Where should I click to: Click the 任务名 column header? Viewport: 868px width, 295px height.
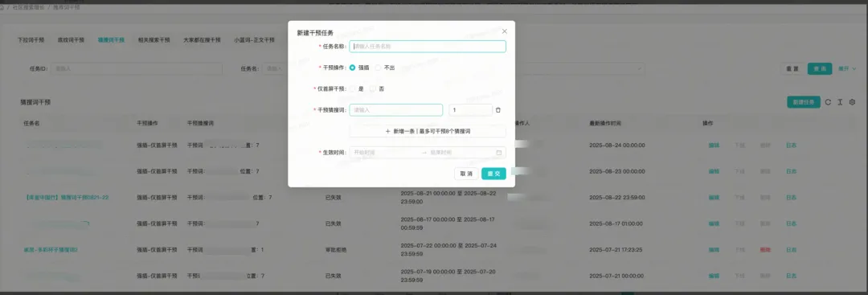pos(31,123)
